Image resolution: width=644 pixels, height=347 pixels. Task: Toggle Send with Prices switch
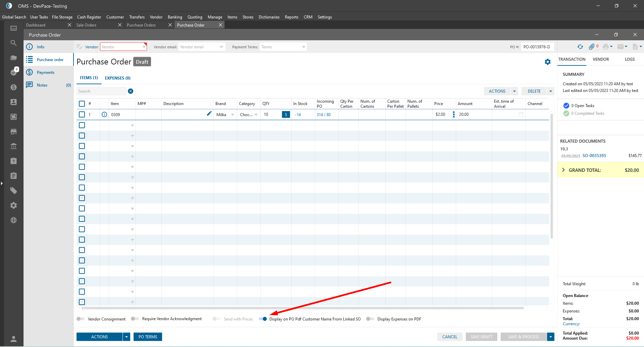pyautogui.click(x=216, y=319)
